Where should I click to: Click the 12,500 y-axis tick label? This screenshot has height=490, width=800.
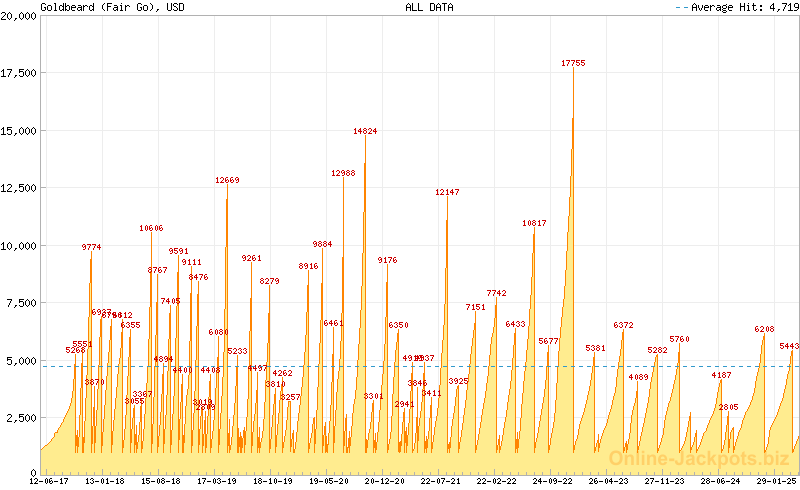click(x=20, y=188)
